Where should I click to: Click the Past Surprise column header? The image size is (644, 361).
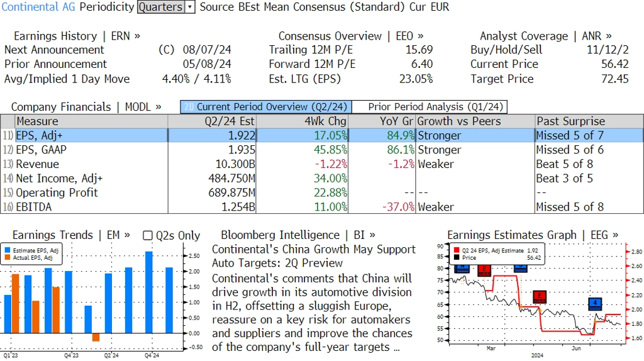[x=589, y=121]
